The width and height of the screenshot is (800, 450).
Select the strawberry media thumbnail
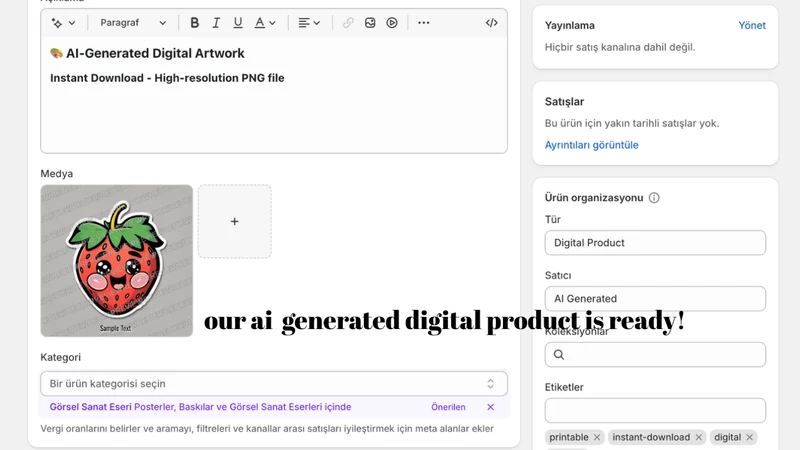[x=117, y=261]
